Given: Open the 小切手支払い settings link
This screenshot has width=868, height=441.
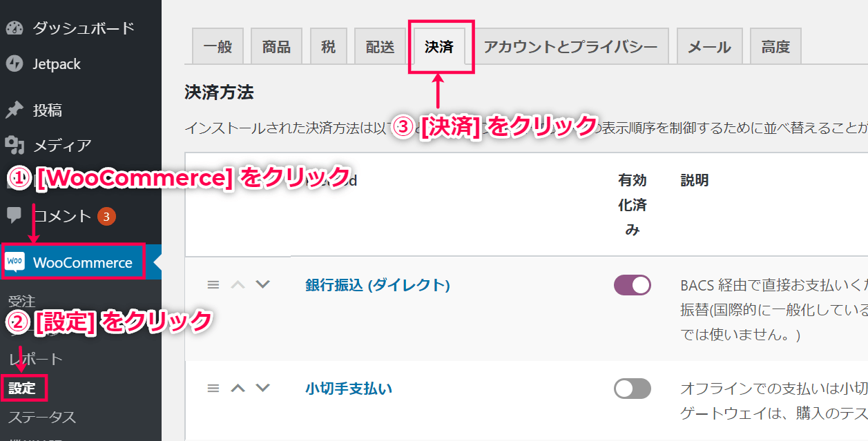Looking at the screenshot, I should [349, 389].
